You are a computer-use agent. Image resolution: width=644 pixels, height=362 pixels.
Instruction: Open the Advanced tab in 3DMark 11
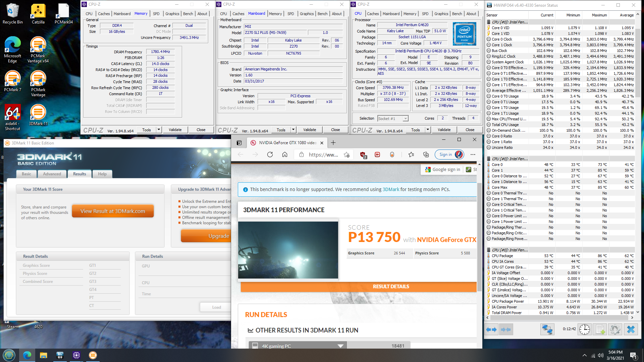52,174
